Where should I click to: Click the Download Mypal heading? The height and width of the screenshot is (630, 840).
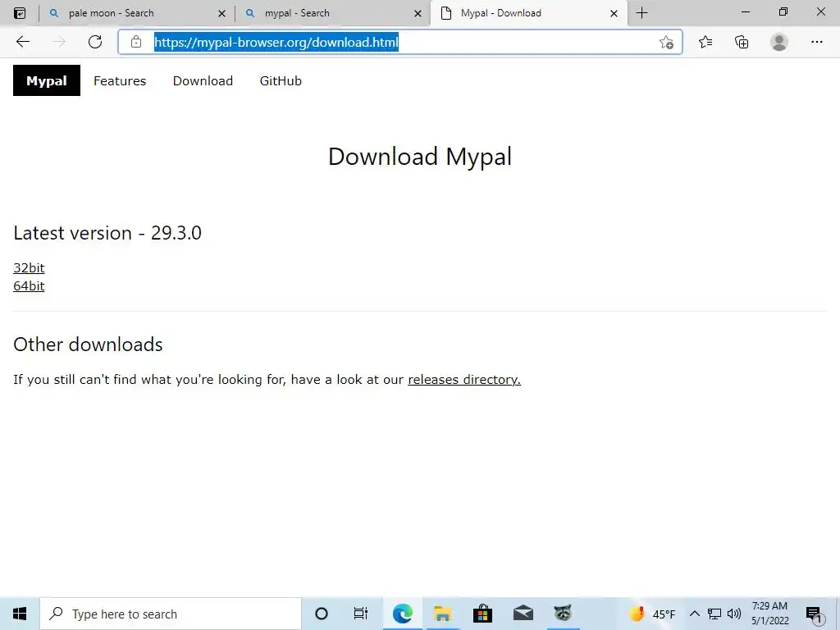[420, 157]
